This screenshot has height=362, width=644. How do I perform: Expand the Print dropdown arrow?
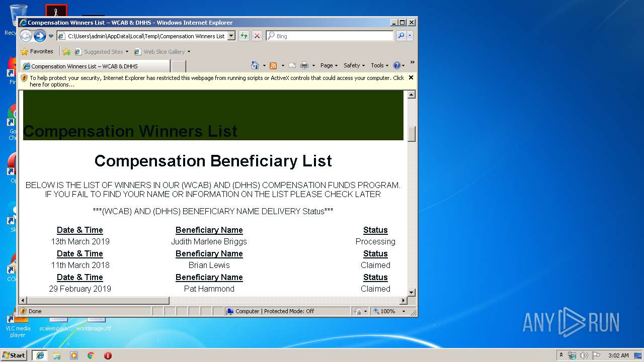pos(313,65)
